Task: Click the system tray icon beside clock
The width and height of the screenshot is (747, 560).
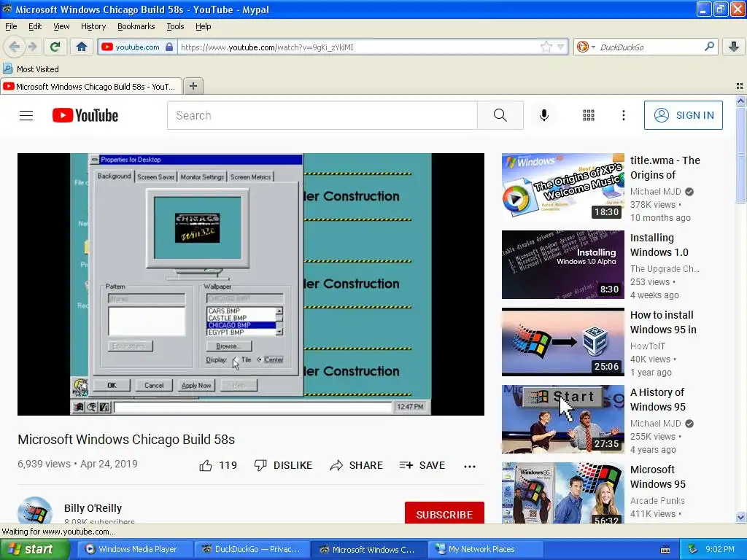Action: point(693,549)
